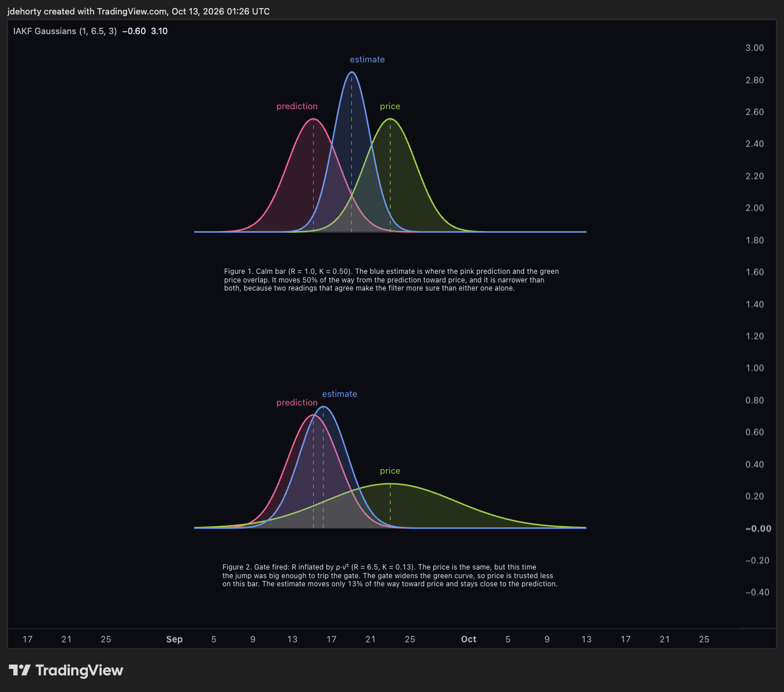Click the TradingView logo icon
This screenshot has width=784, height=692.
(x=20, y=670)
